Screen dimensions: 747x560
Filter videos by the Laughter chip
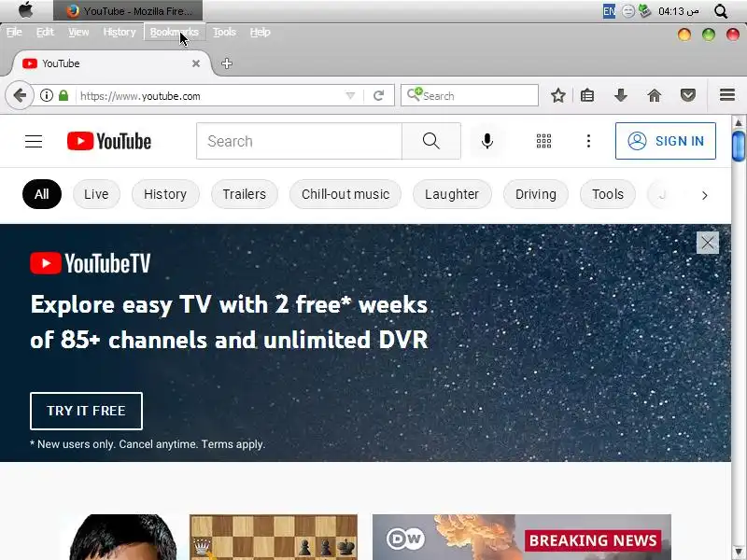click(452, 194)
